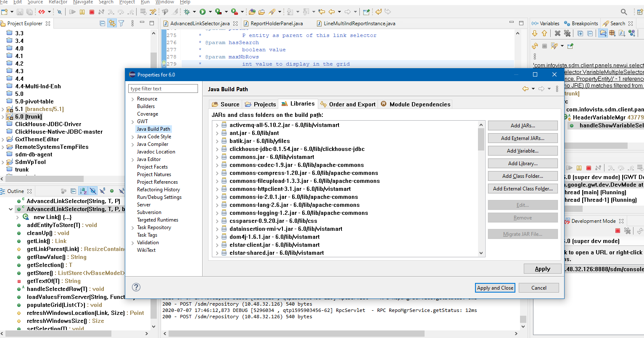Expand the Resource node in properties tree
This screenshot has width=644, height=338.
[132, 99]
